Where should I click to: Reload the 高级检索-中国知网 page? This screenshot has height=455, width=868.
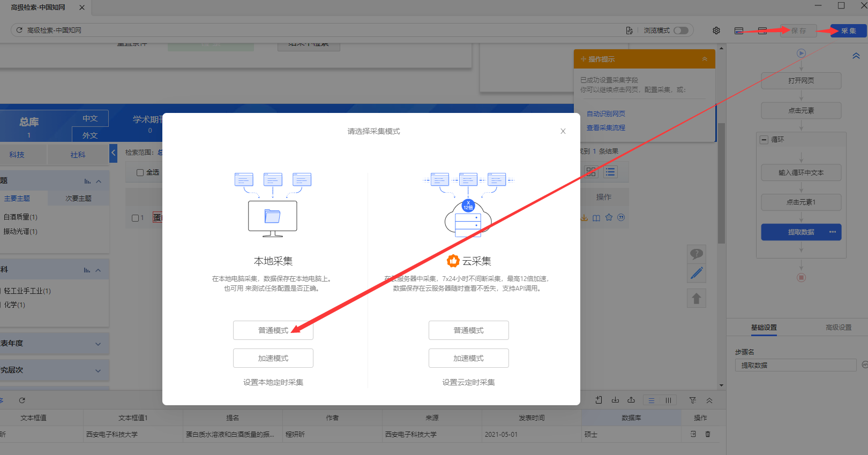click(x=19, y=30)
